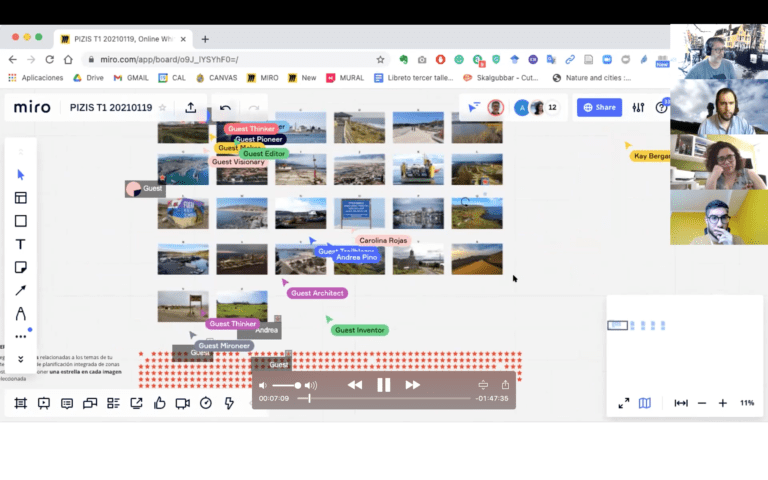Toggle the player's screen mode icon
This screenshot has height=480, width=768.
[483, 385]
